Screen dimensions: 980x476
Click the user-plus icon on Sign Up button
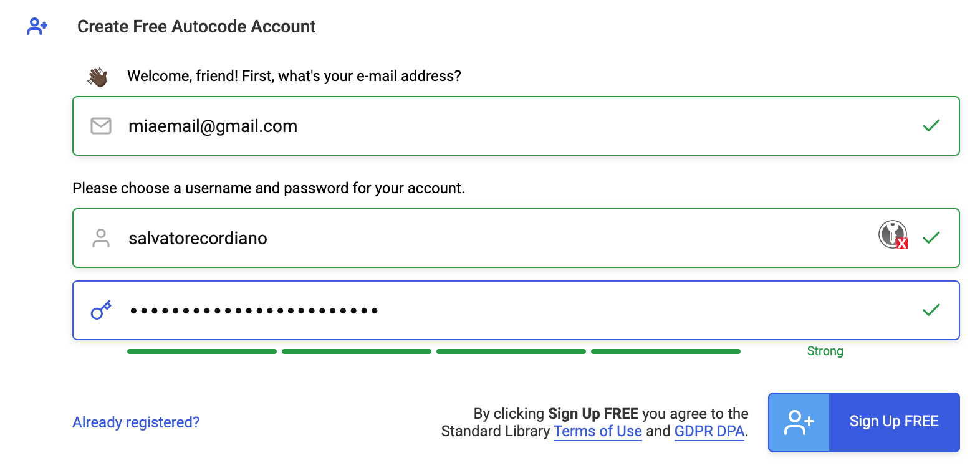799,422
